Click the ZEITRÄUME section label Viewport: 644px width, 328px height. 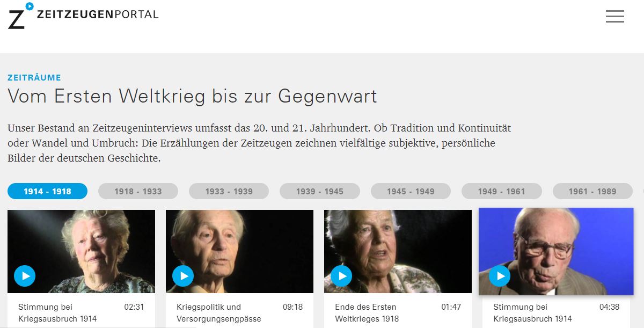click(34, 78)
